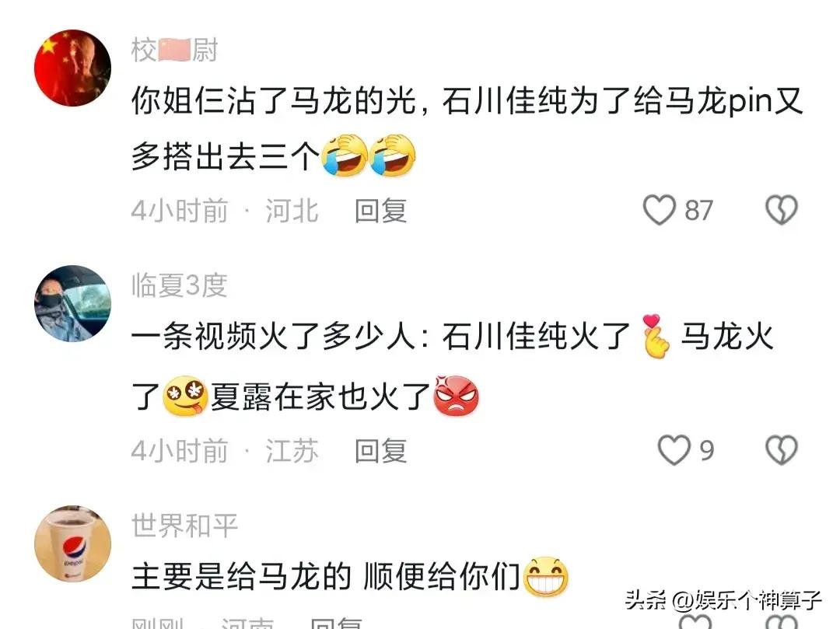Dislike 世界和平's comment with broken heart
This screenshot has height=629, width=840.
[x=782, y=622]
